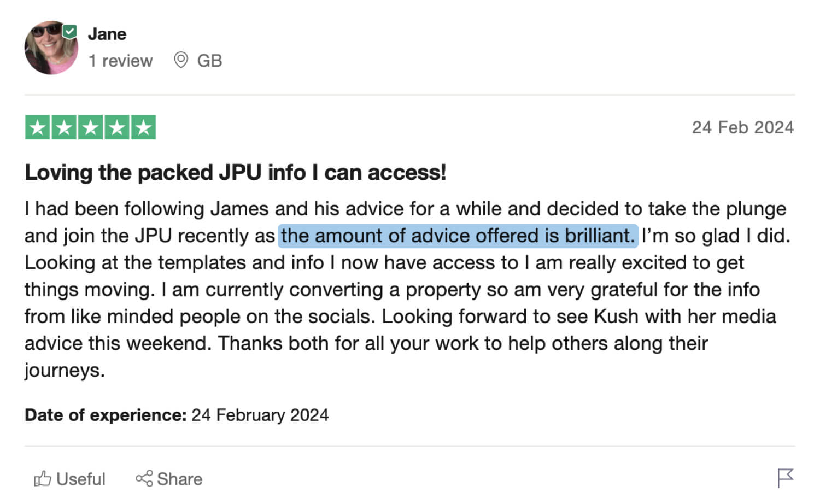Click the first green rating star

pyautogui.click(x=38, y=127)
